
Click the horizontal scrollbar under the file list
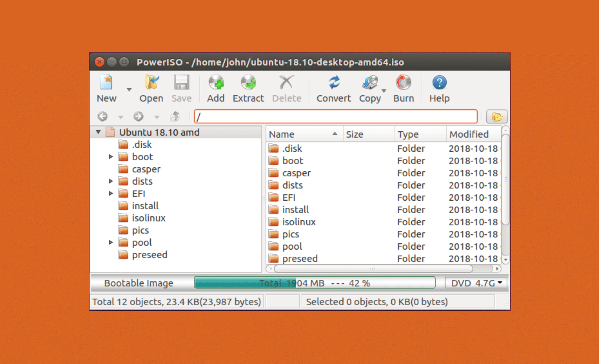373,269
